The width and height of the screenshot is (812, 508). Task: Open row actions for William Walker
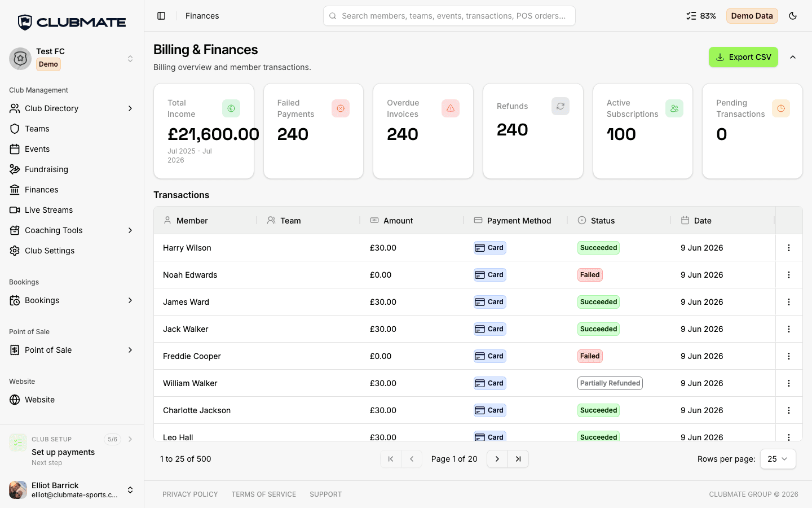click(x=789, y=383)
